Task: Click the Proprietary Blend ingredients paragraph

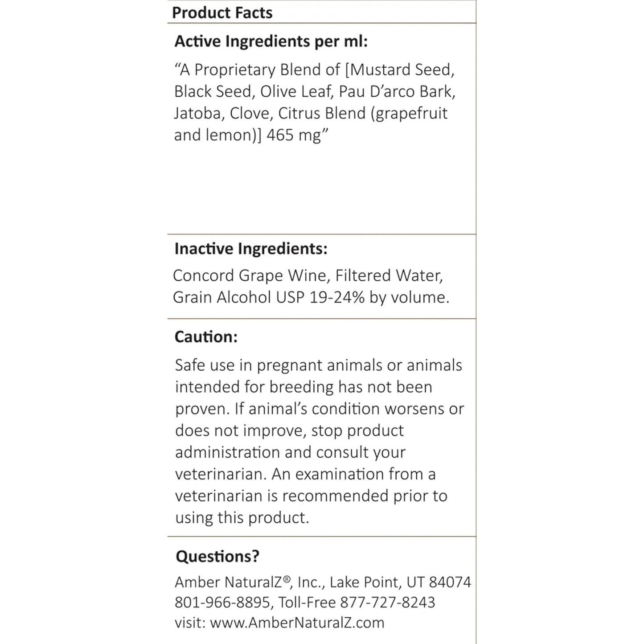Action: coord(315,103)
